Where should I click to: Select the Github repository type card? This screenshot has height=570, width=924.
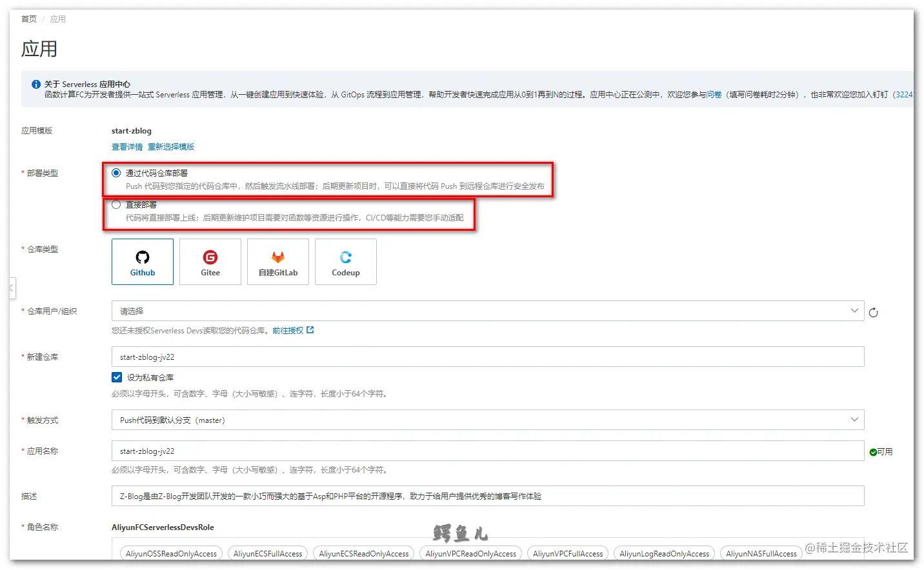[143, 262]
